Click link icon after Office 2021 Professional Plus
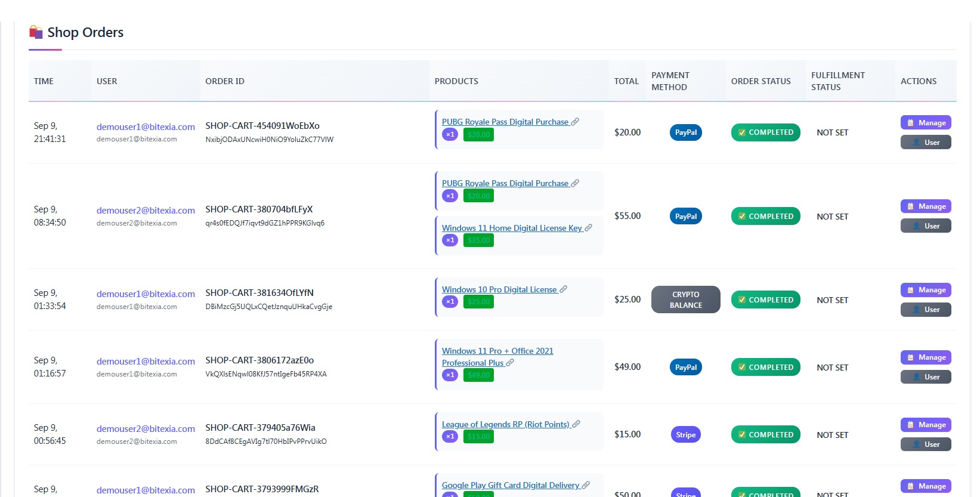This screenshot has width=980, height=497. (510, 363)
